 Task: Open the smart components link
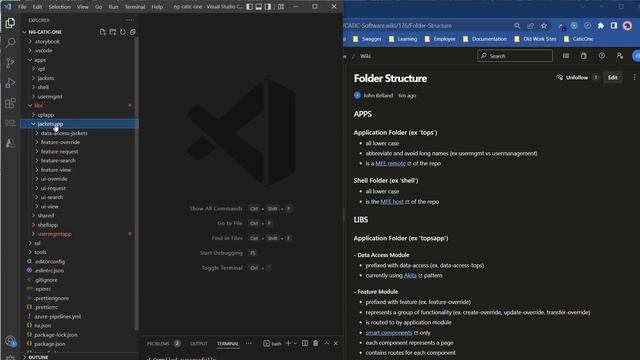click(x=389, y=333)
